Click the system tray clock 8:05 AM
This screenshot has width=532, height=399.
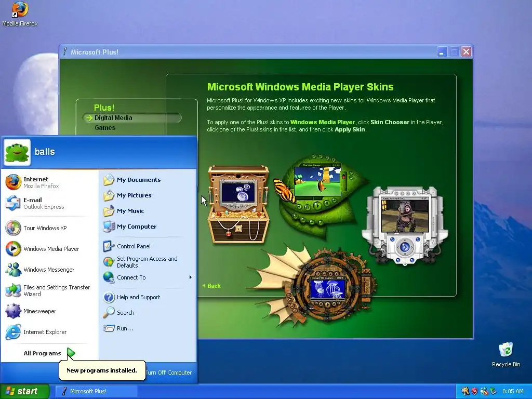513,391
